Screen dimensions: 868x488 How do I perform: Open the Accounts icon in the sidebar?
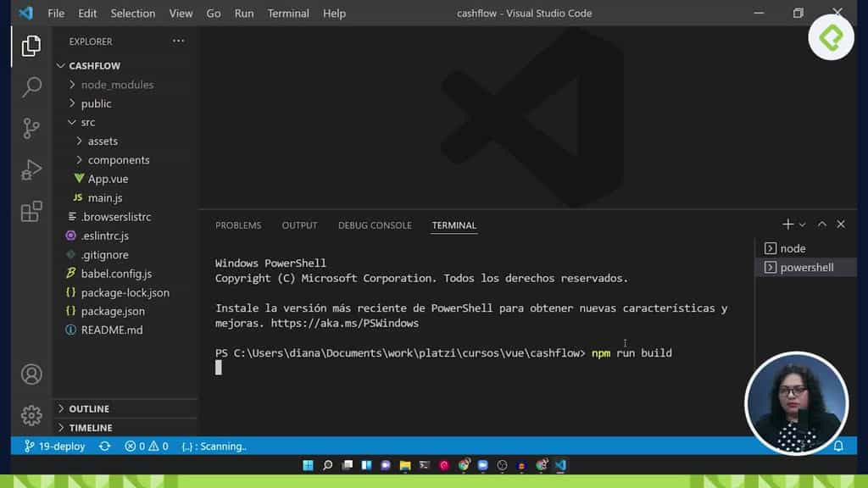(x=31, y=374)
